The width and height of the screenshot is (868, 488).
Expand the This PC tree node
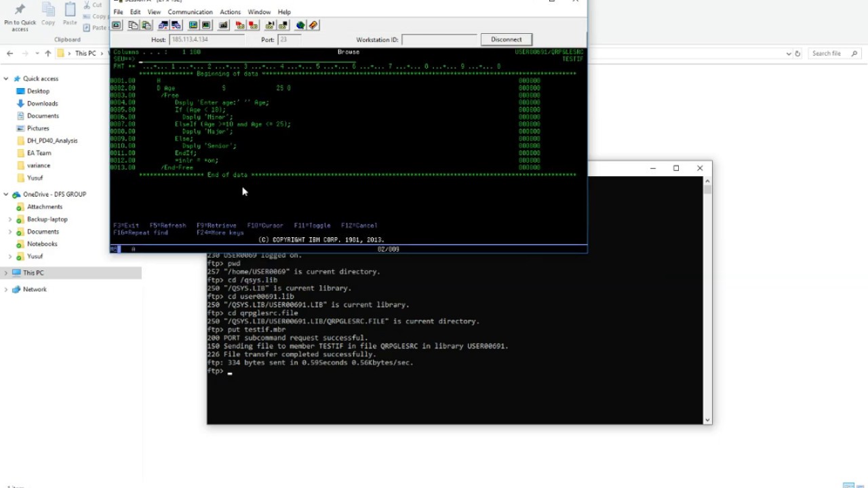pyautogui.click(x=6, y=272)
